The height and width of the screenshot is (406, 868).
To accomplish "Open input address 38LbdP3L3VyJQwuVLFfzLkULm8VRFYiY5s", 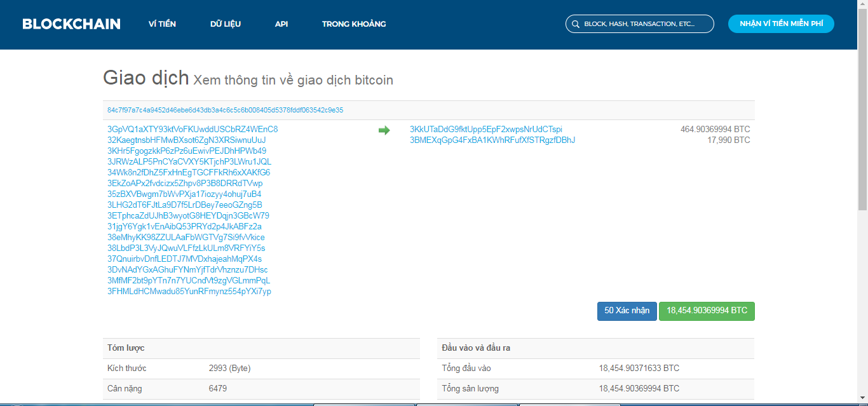I will click(186, 248).
